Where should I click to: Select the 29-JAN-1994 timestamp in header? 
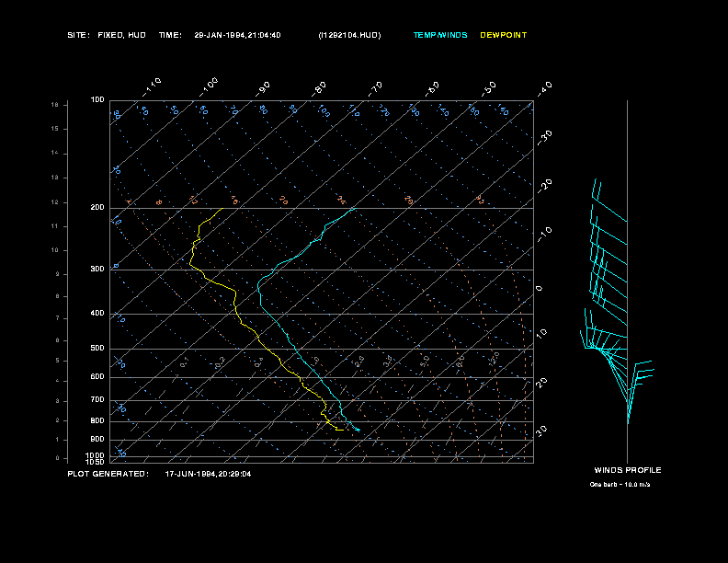pos(237,35)
